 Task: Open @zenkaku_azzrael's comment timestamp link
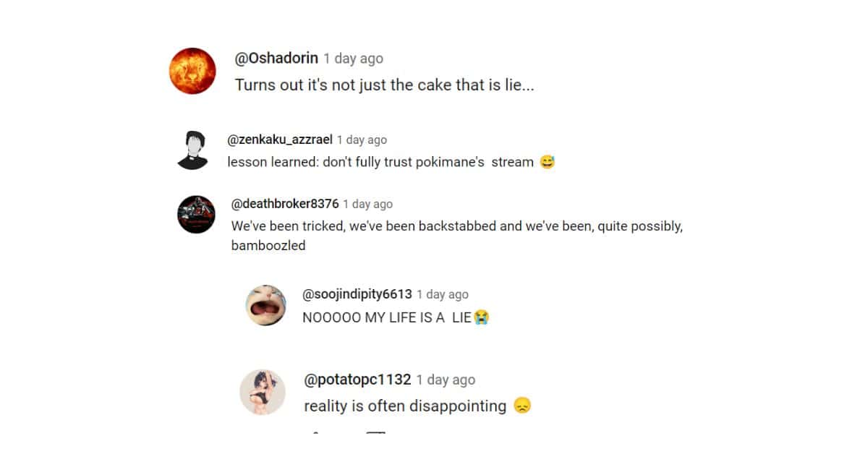click(x=362, y=140)
